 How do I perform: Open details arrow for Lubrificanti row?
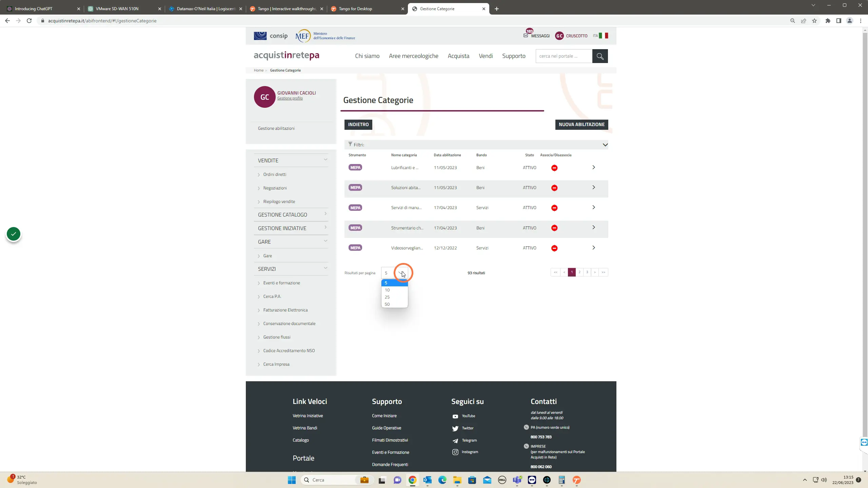pyautogui.click(x=594, y=167)
